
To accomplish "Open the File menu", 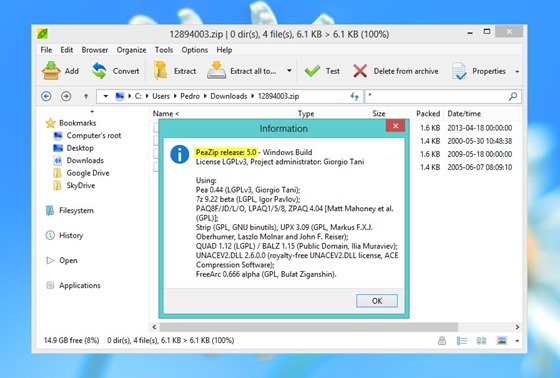I will 46,50.
